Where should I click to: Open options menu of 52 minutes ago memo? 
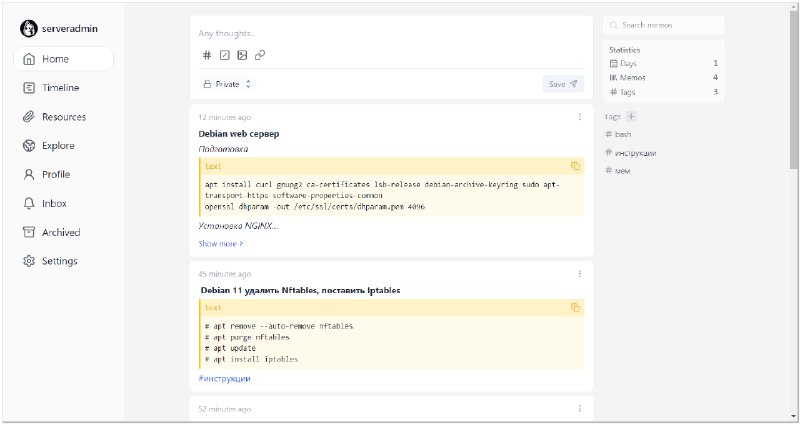[x=580, y=409]
